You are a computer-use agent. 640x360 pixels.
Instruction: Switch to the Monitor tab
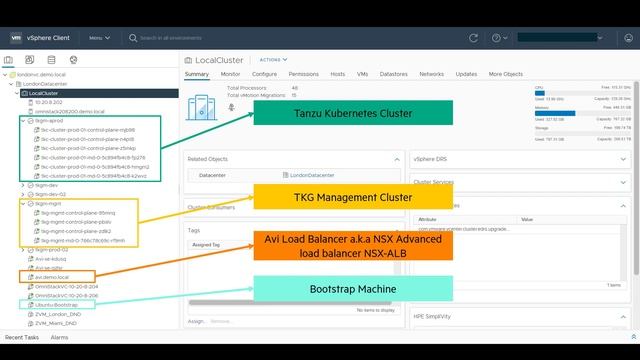230,74
